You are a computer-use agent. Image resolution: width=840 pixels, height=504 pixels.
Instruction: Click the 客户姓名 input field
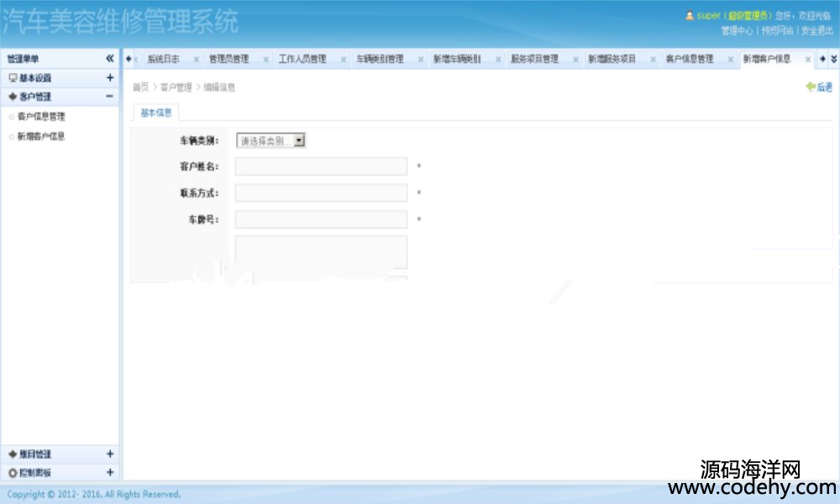(321, 166)
